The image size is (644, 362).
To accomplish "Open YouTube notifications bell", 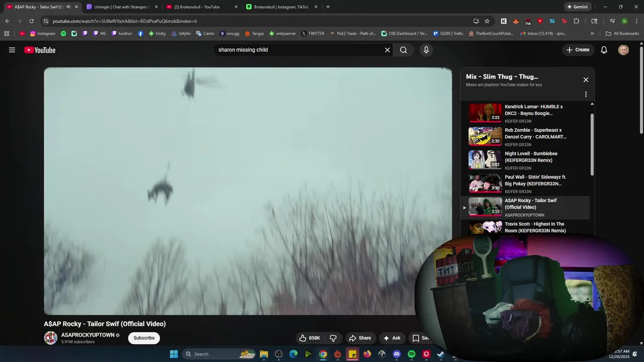I will point(604,50).
